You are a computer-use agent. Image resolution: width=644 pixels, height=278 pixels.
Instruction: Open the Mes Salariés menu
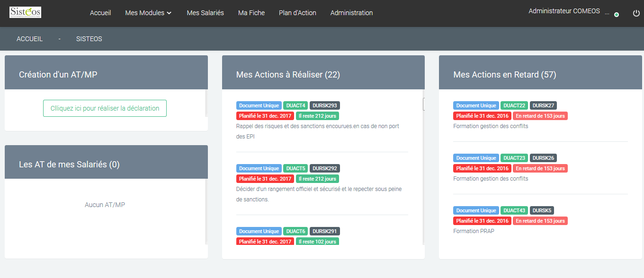pyautogui.click(x=206, y=13)
